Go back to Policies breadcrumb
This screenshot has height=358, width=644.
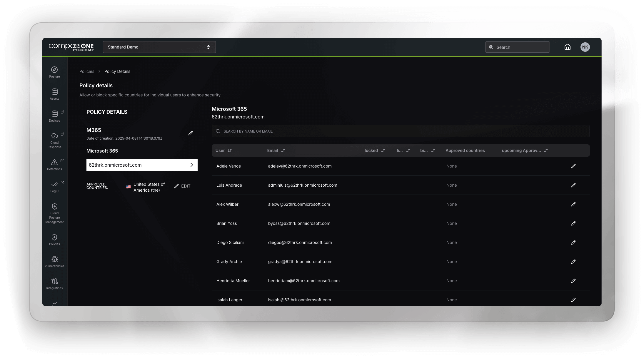point(87,71)
